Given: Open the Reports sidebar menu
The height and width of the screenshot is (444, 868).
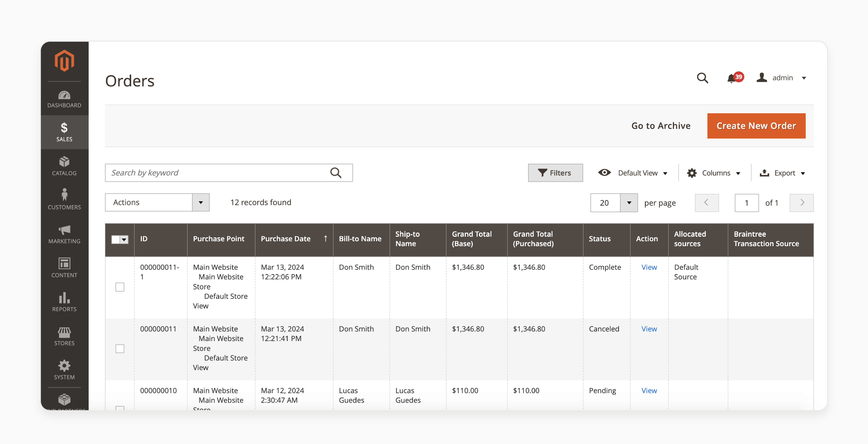Looking at the screenshot, I should pyautogui.click(x=64, y=302).
